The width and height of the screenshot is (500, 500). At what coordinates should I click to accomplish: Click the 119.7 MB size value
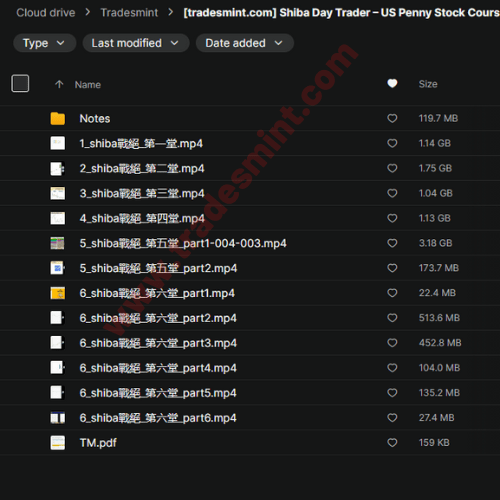[x=438, y=118]
